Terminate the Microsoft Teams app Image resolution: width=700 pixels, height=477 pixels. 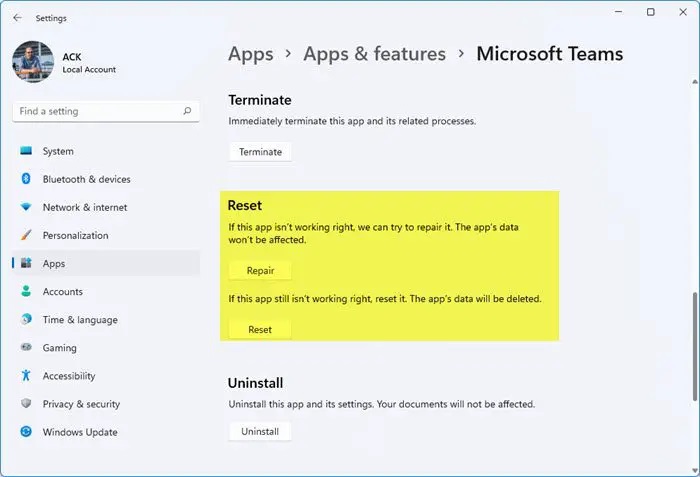click(x=260, y=152)
